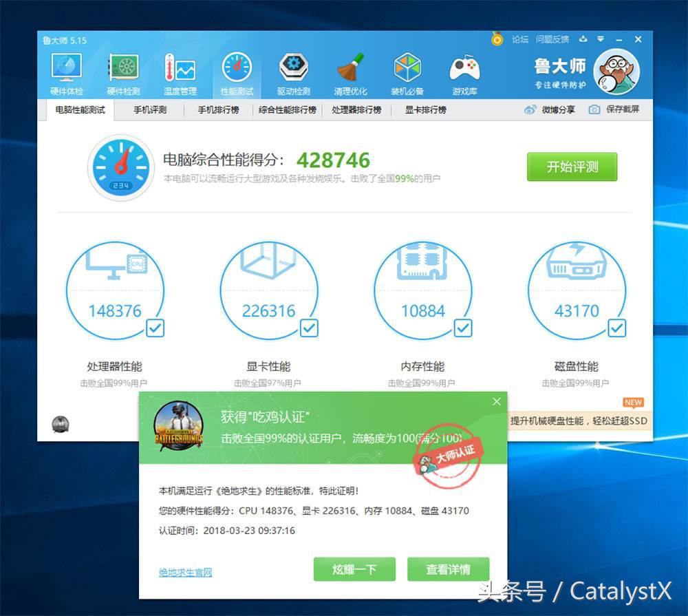688x616 pixels.
Task: Click 保存截屏 save screenshot text
Action: pyautogui.click(x=623, y=109)
